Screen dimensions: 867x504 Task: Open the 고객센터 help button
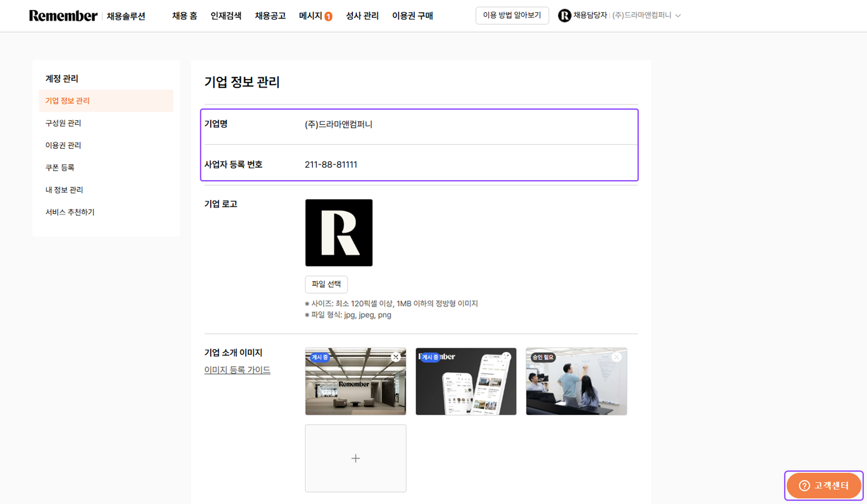point(824,486)
